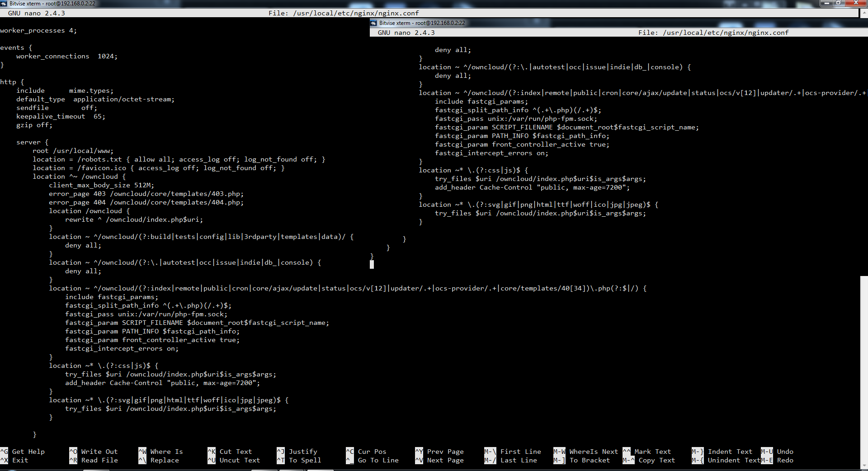Click the 'root /usr/local/www;' line
The image size is (868, 471).
[73, 151]
